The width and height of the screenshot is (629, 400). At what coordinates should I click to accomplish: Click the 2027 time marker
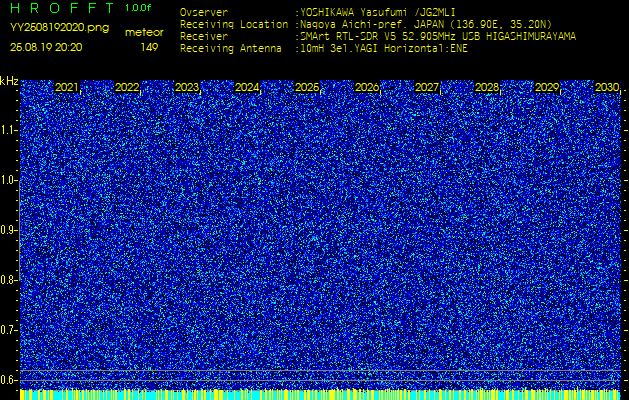click(x=427, y=87)
